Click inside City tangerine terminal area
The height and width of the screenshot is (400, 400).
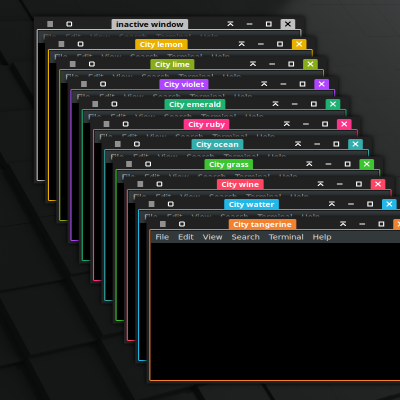(275, 311)
